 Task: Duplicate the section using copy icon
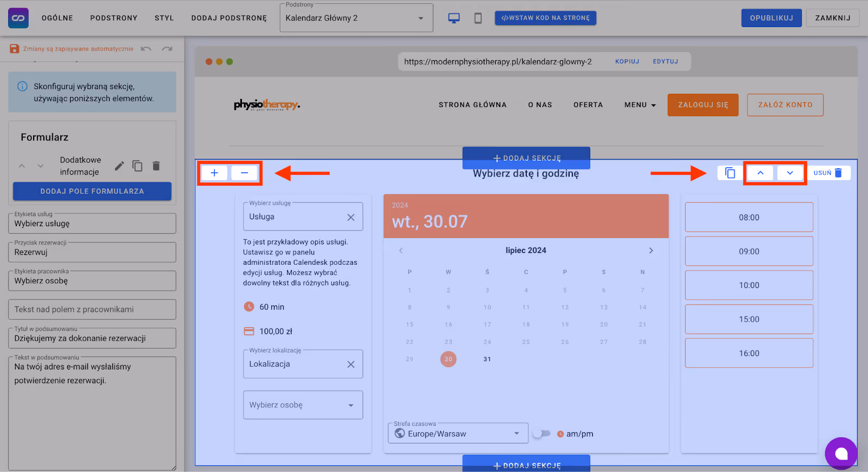[x=730, y=173]
